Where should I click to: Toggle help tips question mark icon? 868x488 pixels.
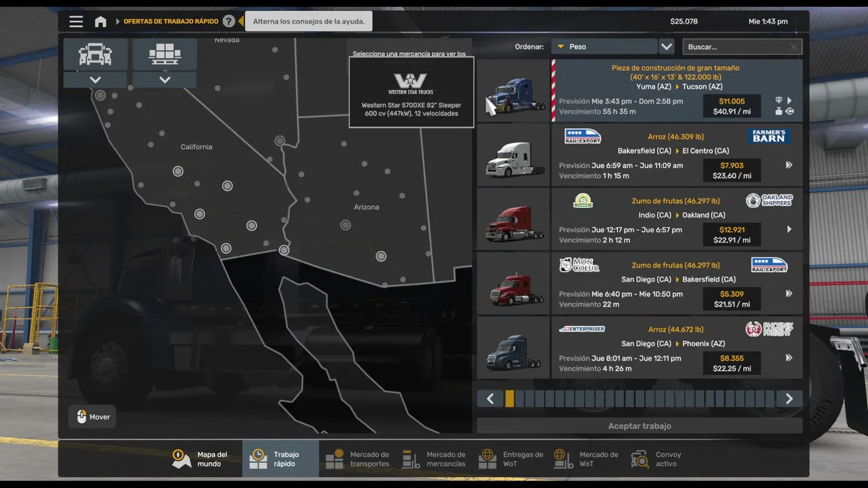pyautogui.click(x=229, y=22)
